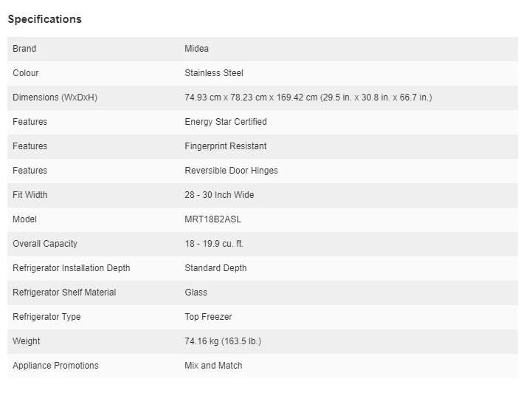This screenshot has width=532, height=393.
Task: Select the Top Freezer type value
Action: pos(208,317)
